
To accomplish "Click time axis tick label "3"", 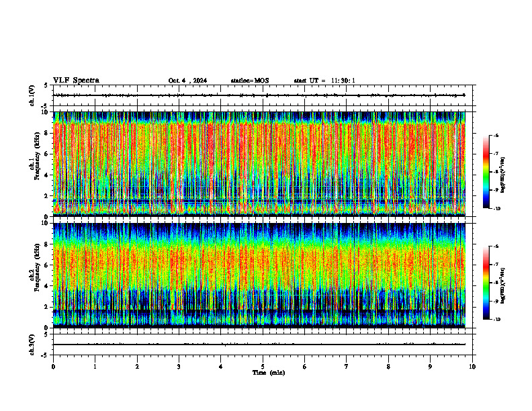I will point(179,367).
